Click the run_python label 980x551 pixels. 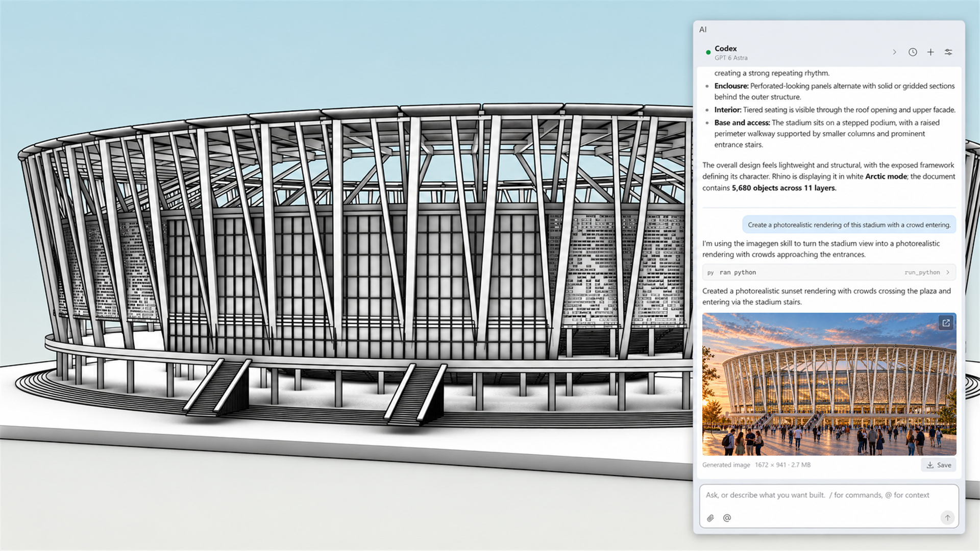[922, 272]
